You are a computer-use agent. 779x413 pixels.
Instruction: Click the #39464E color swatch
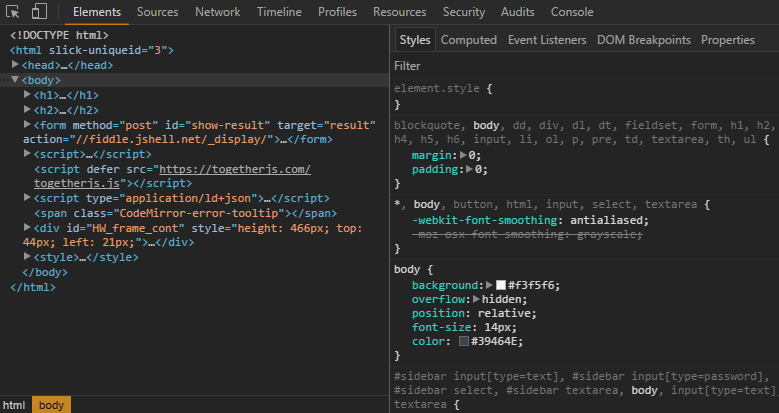click(x=464, y=342)
